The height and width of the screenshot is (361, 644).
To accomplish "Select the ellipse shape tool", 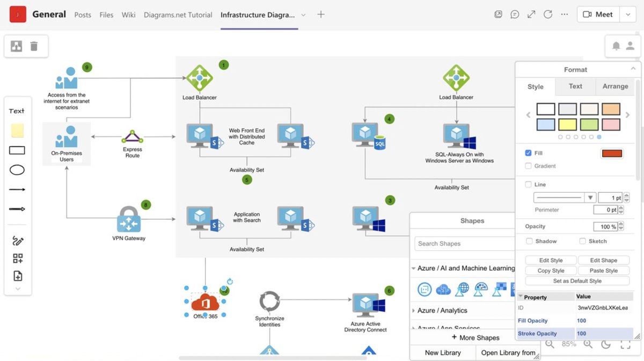I will click(x=17, y=170).
